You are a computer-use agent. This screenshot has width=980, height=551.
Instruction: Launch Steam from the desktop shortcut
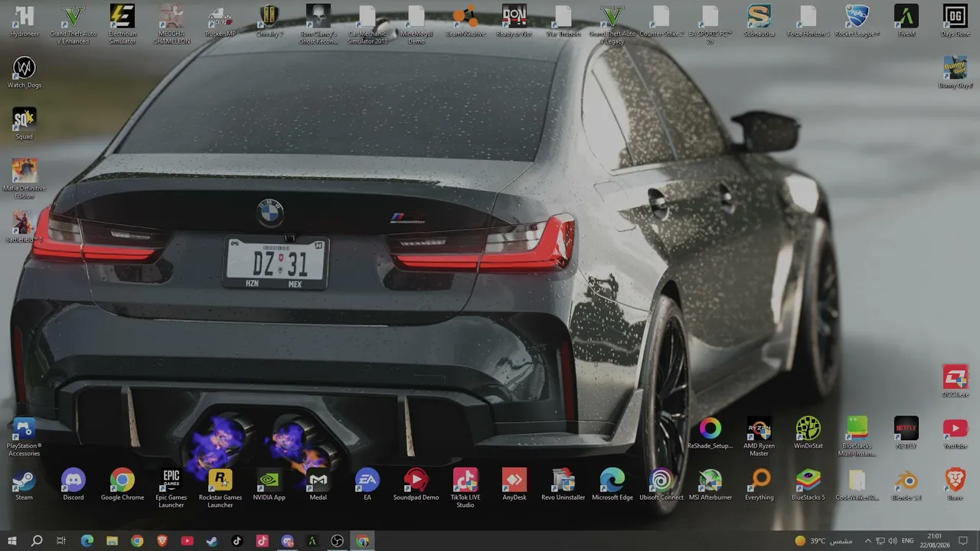click(24, 485)
